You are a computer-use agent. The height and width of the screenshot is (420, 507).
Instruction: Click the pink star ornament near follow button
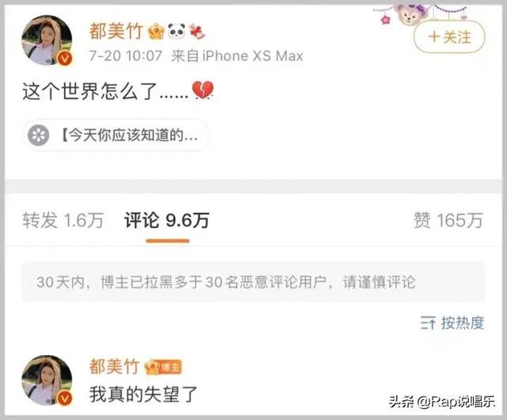pos(386,19)
